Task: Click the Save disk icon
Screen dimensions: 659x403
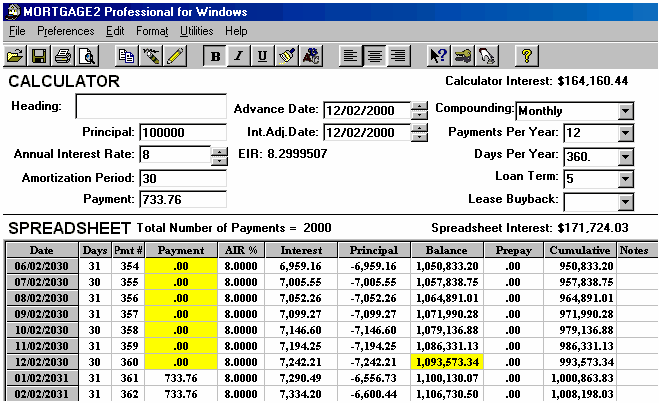Action: pos(39,55)
